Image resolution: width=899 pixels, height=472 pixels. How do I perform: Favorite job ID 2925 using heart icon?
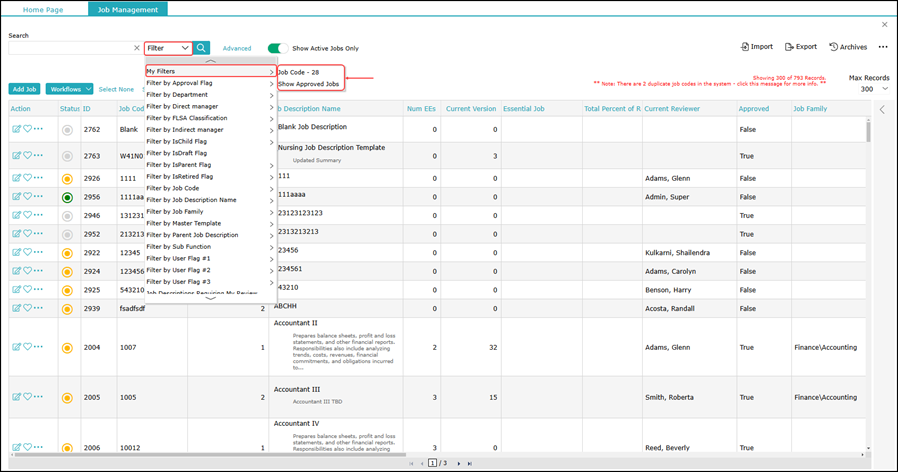tap(27, 289)
